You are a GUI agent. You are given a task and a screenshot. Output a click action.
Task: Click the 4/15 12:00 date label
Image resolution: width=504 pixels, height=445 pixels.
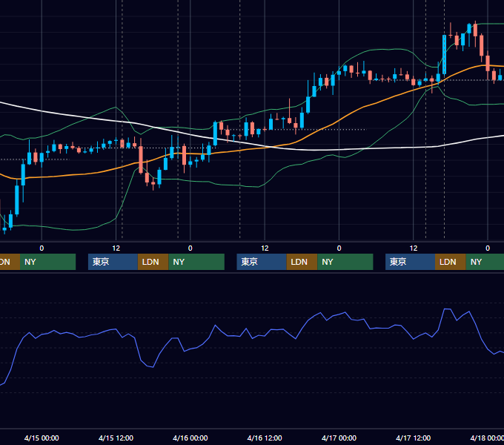[x=116, y=438]
